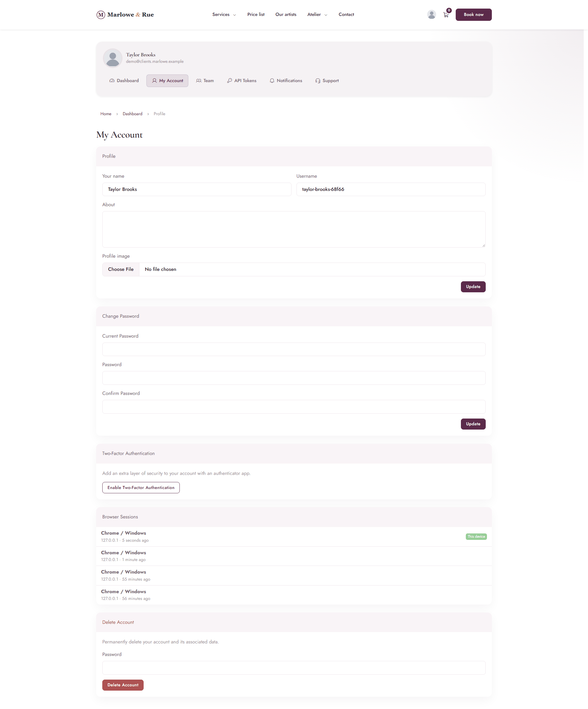Screen dimensions: 588x709
Task: Click the red Delete Account button
Action: [x=123, y=685]
